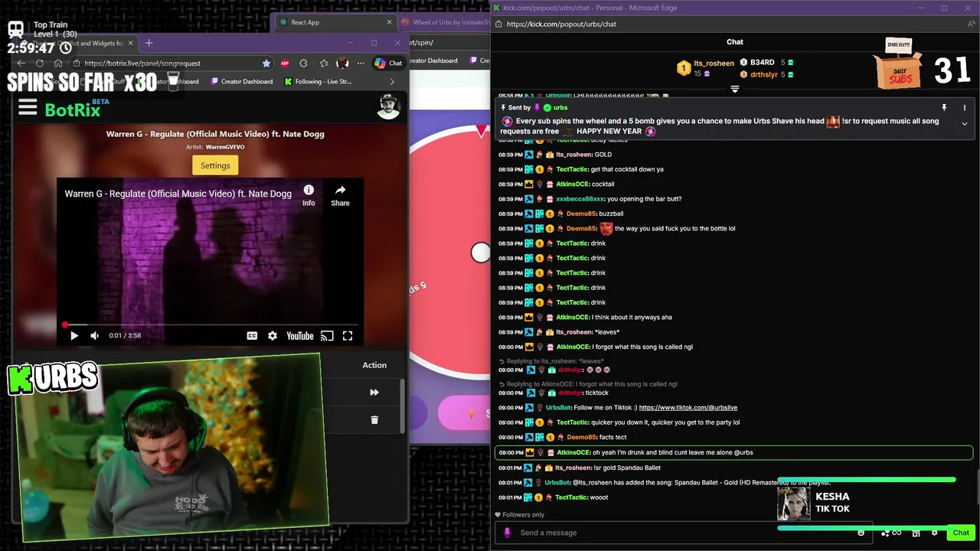980x551 pixels.
Task: Open the ABP adblock extension
Action: click(285, 64)
